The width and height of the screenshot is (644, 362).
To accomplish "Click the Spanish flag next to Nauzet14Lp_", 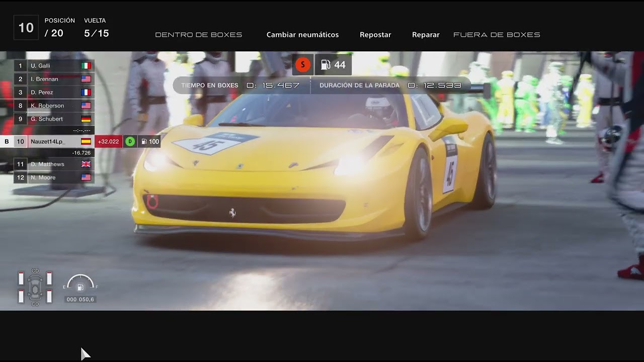I will 86,142.
